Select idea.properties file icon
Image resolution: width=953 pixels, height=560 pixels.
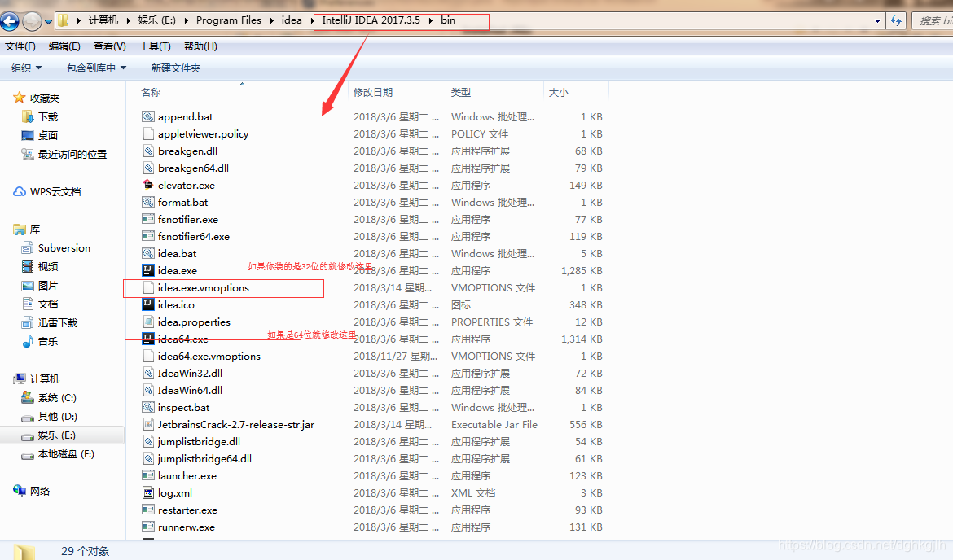click(x=148, y=322)
